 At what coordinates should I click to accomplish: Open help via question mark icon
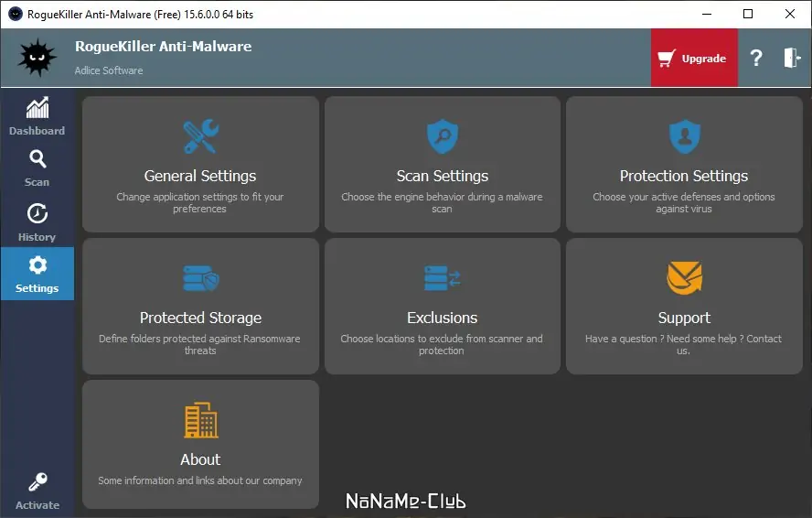point(756,58)
